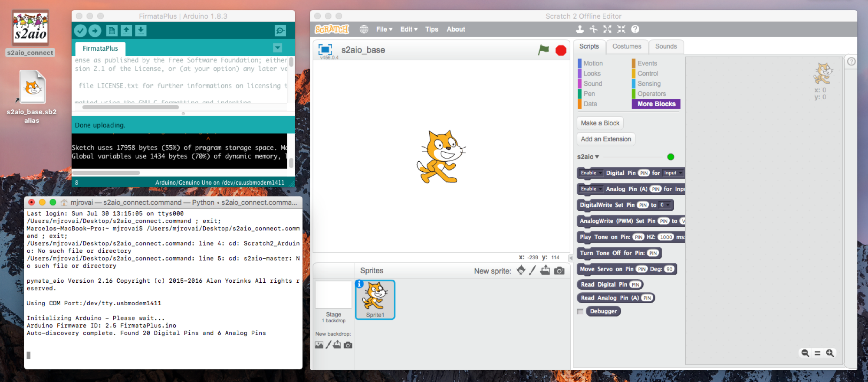Click the Arduino Open sketch icon
868x382 pixels.
tap(126, 31)
